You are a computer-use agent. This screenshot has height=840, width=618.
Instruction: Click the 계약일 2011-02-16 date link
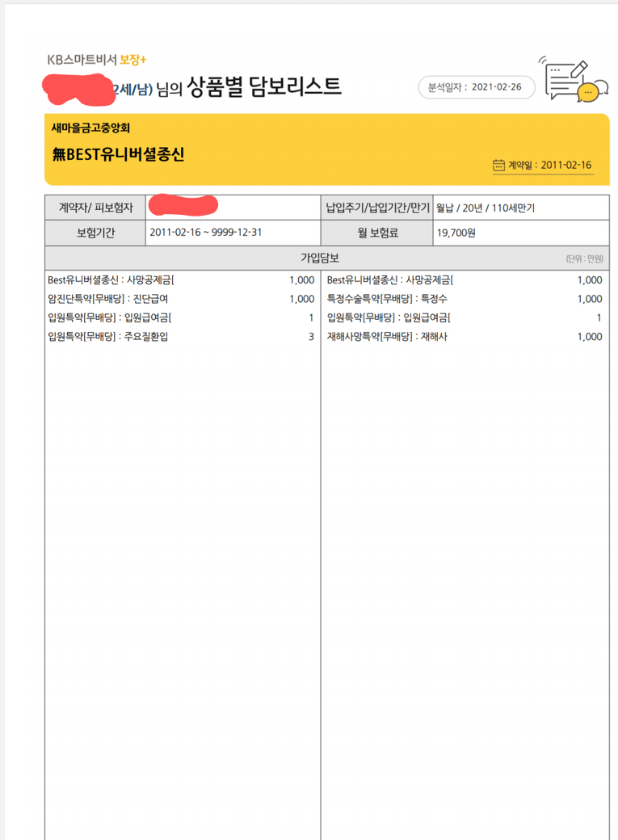click(549, 165)
